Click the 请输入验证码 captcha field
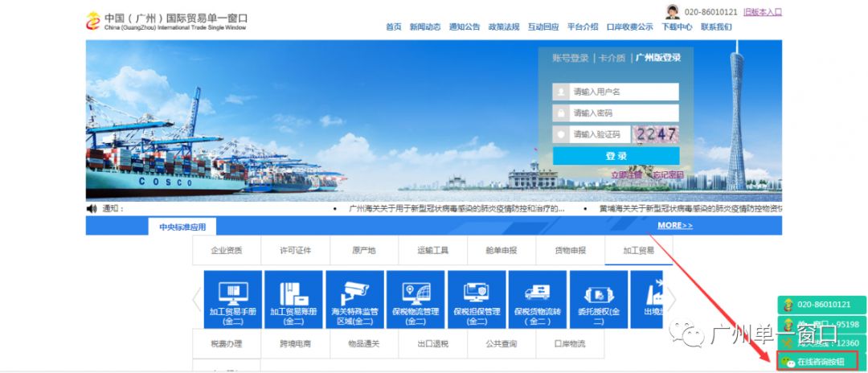The height and width of the screenshot is (373, 868). 592,134
